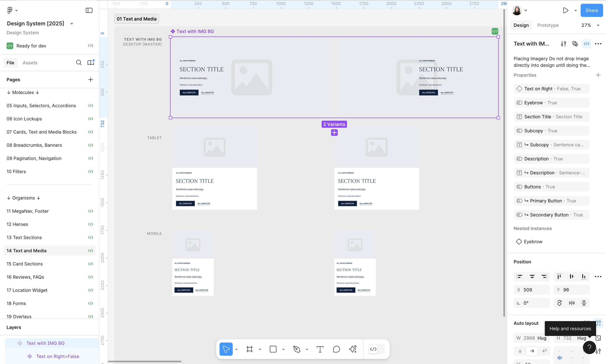Expand the Design System [2025] file menu
The width and height of the screenshot is (606, 364).
click(72, 24)
